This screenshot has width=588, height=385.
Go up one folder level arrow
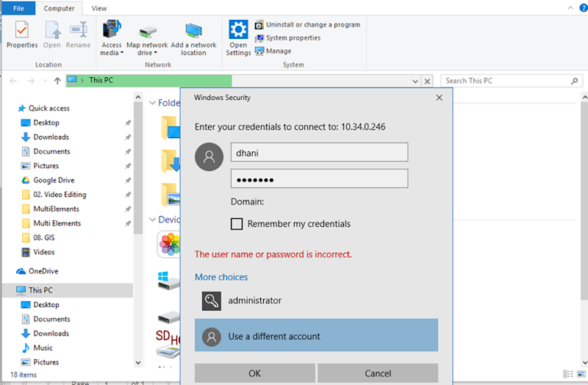(57, 81)
